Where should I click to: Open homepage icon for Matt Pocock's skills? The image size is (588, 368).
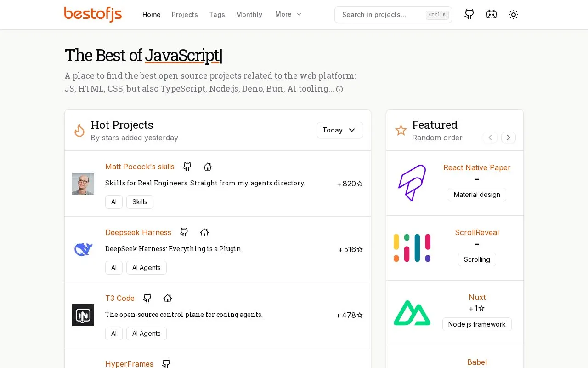pos(208,167)
